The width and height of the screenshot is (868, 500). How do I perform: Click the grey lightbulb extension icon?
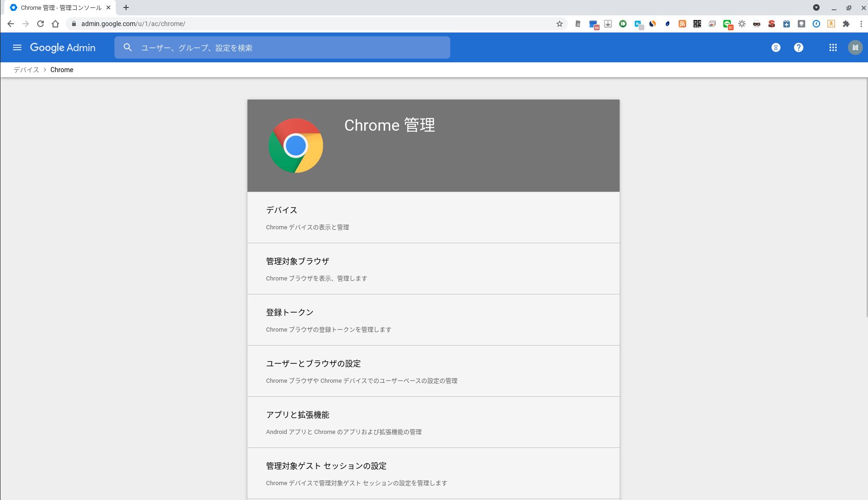pyautogui.click(x=801, y=24)
